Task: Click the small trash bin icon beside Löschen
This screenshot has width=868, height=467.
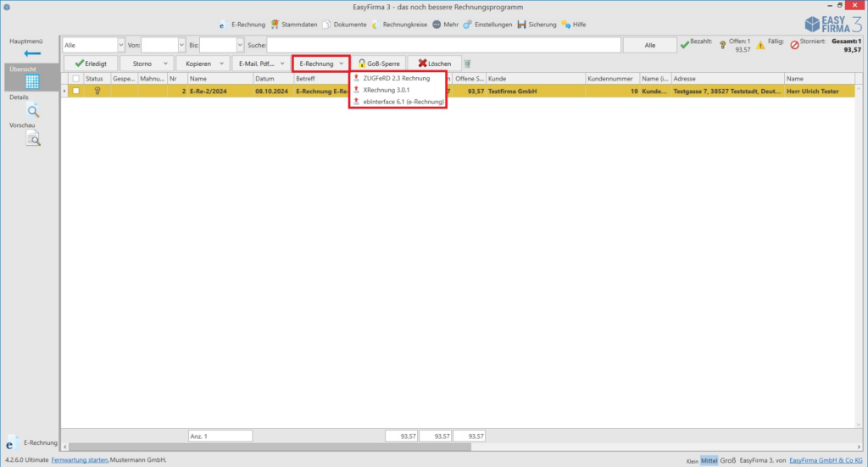Action: pyautogui.click(x=467, y=64)
